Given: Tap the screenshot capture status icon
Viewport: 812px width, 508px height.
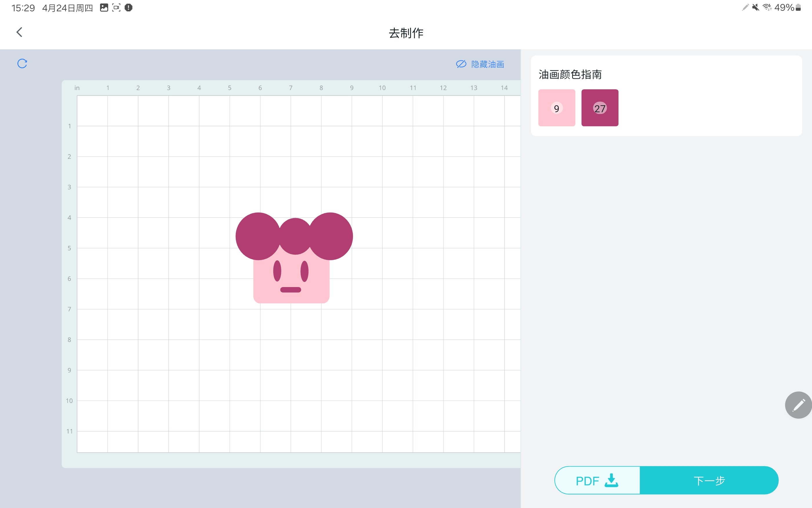Looking at the screenshot, I should [116, 8].
